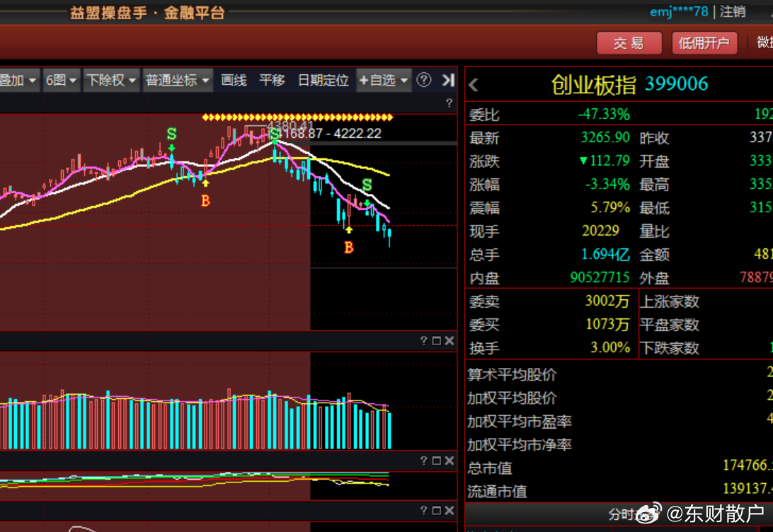The image size is (773, 532).
Task: Close the moving-average indicator panel
Action: coord(449,461)
